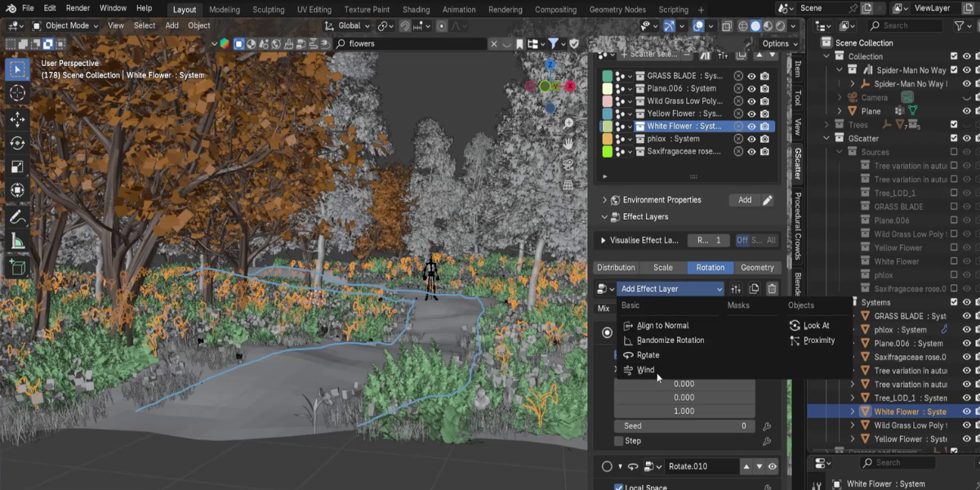
Task: Click the Add button beside Environment Properties
Action: [745, 199]
